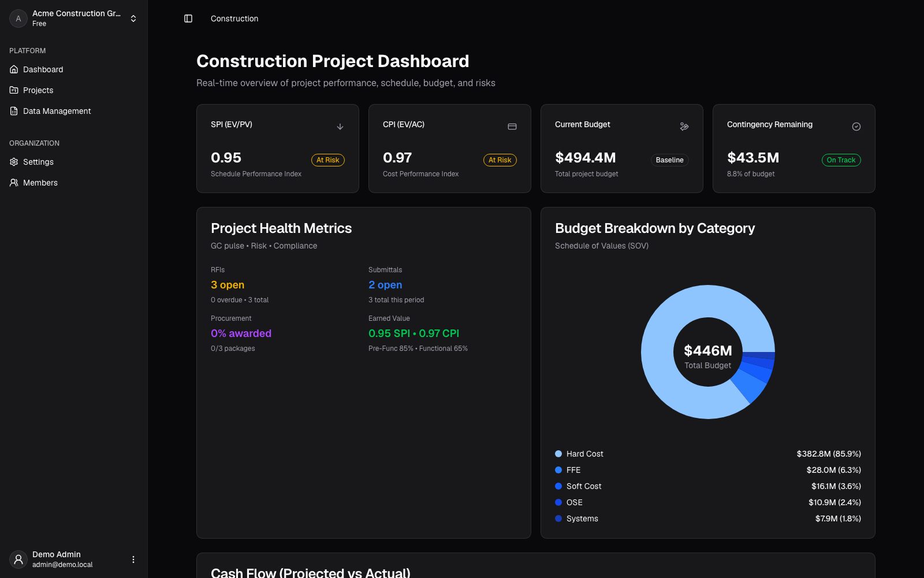Click the "$382.8M (85.9%)" amount
924x578 pixels.
pos(829,454)
